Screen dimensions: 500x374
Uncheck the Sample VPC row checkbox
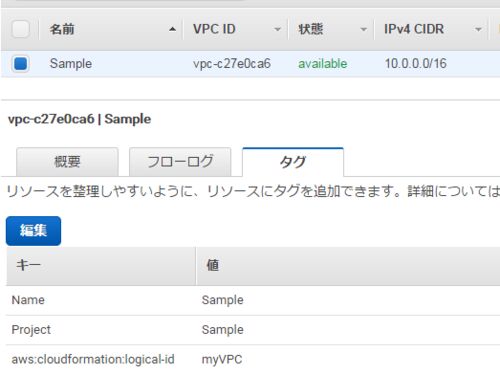[21, 63]
